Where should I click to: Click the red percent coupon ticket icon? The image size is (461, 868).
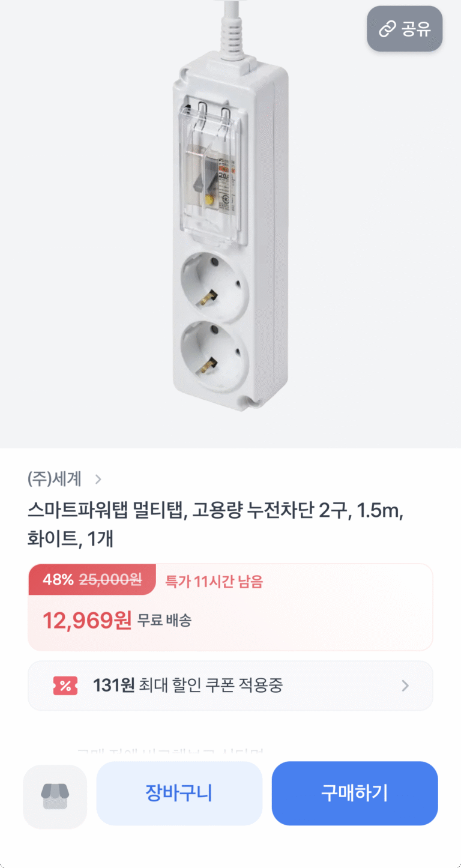65,686
